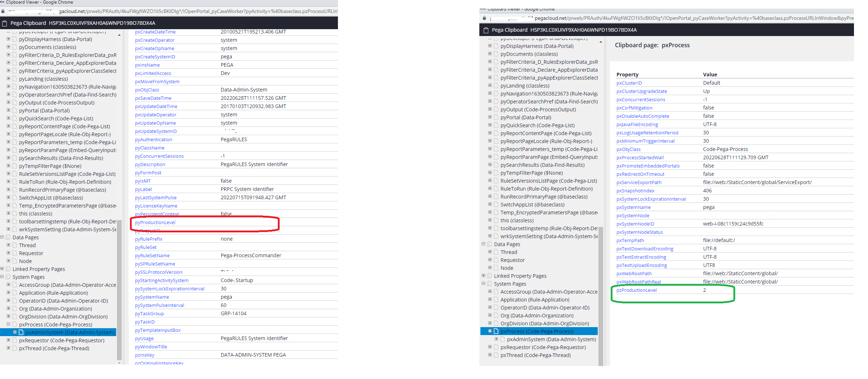Open pyLastSystemPulse property link
Image resolution: width=868 pixels, height=379 pixels.
tap(155, 198)
